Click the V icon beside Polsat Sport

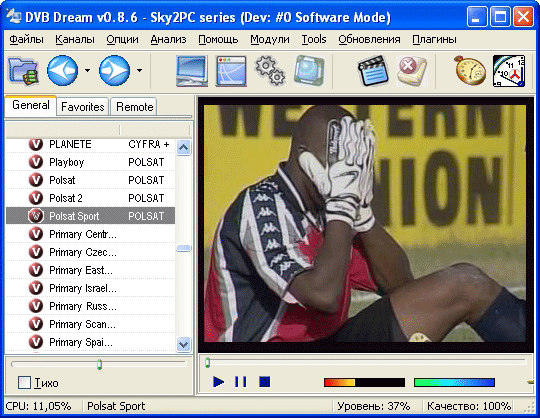[x=36, y=216]
